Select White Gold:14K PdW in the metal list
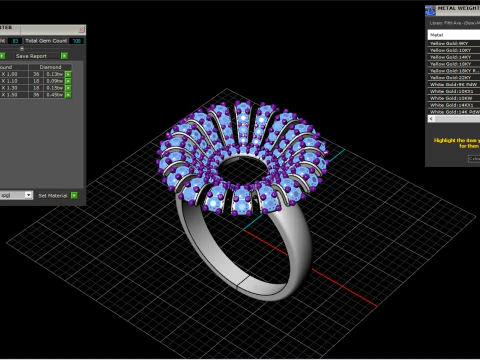480x360 pixels. tap(454, 112)
